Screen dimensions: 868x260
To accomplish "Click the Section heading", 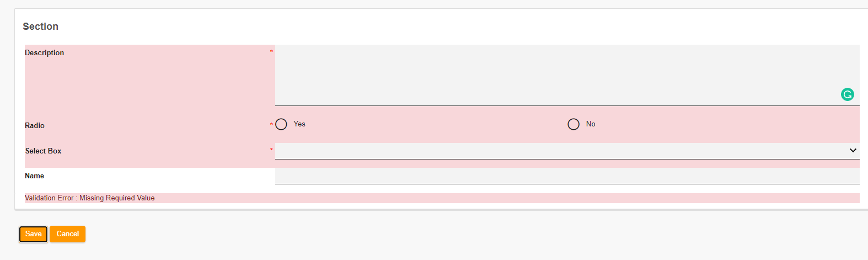I will pos(41,26).
